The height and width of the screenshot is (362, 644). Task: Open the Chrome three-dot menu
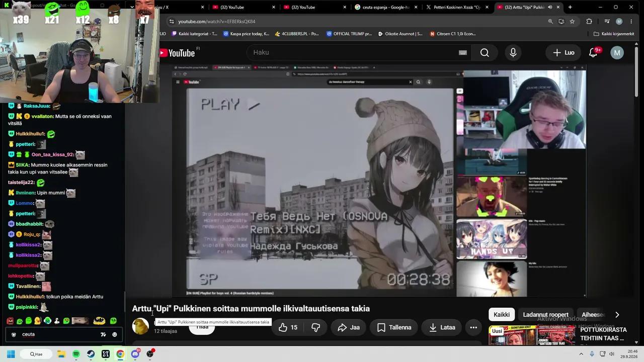coord(631,22)
